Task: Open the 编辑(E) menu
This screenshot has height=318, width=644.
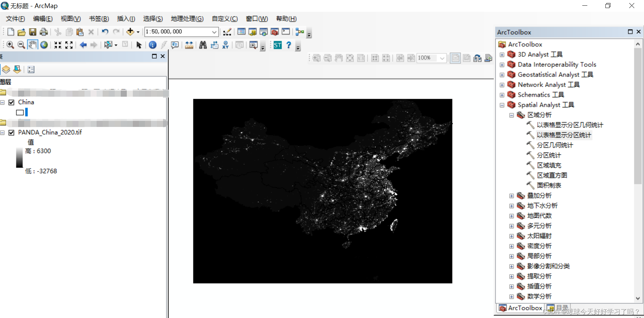Action: [x=43, y=19]
